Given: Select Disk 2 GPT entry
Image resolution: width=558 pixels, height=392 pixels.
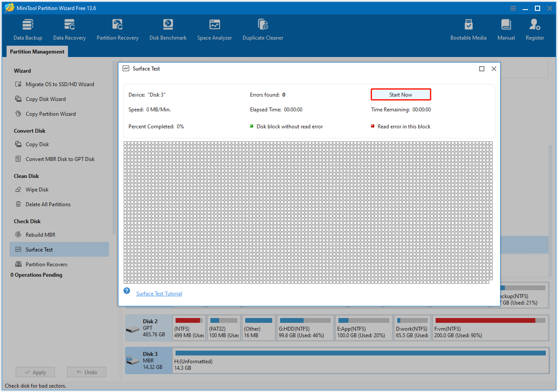Looking at the screenshot, I should tap(148, 328).
